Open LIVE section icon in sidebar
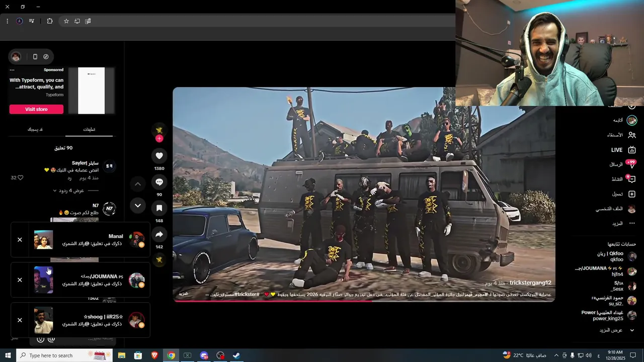The image size is (644, 362). point(632,150)
